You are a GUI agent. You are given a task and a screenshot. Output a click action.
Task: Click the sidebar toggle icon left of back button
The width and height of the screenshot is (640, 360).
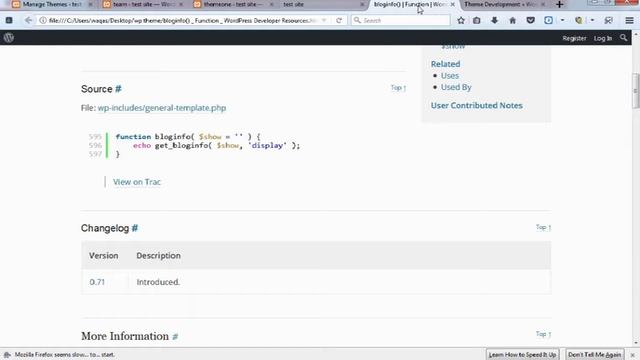click(x=9, y=20)
